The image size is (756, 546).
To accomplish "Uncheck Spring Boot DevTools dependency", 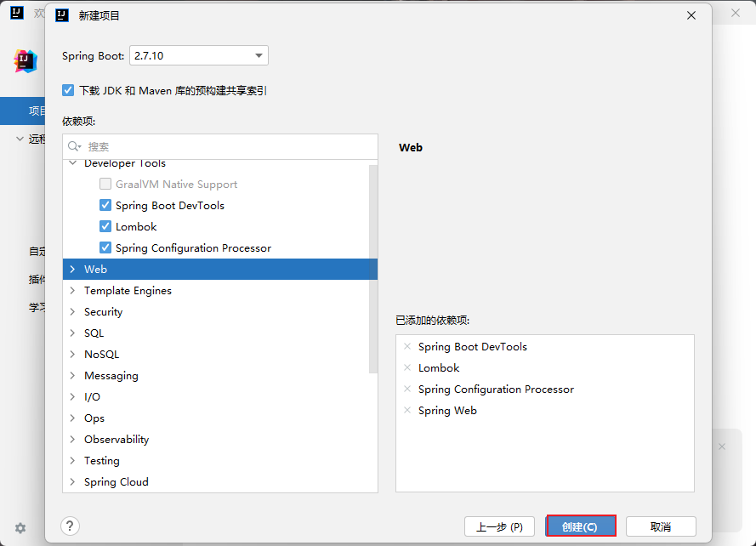I will (105, 205).
